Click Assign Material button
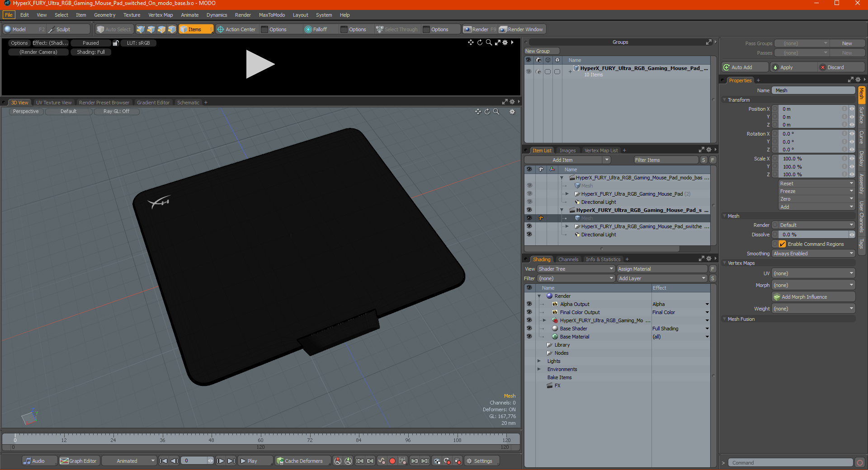This screenshot has width=868, height=470. point(662,269)
